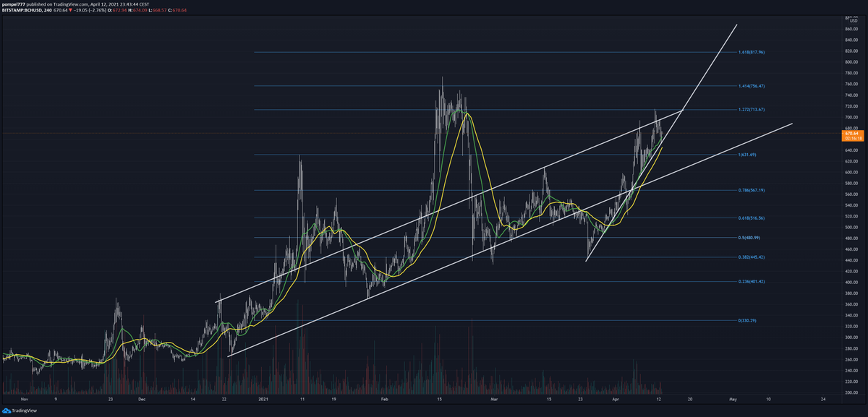The width and height of the screenshot is (868, 417).
Task: Select the BITSTAMP:BCHUSD symbol label
Action: [x=22, y=10]
